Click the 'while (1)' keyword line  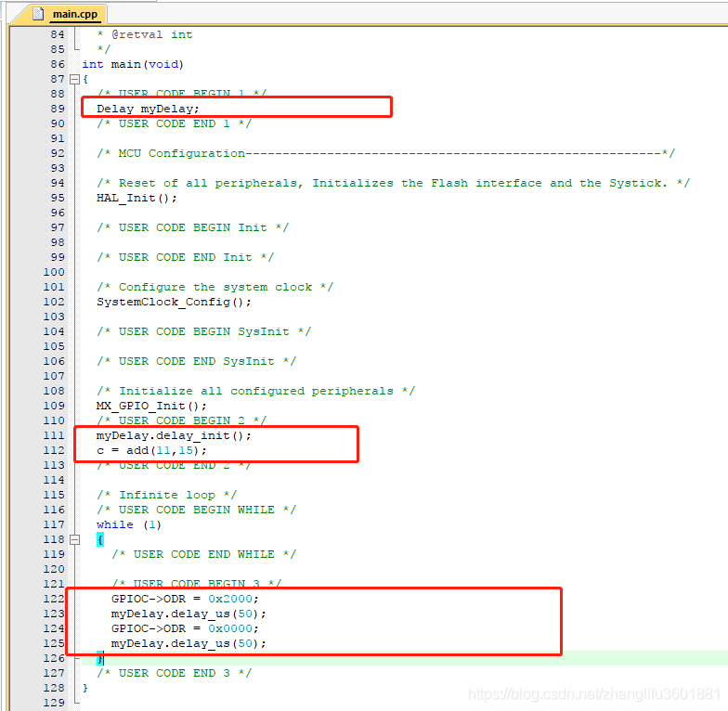(129, 525)
